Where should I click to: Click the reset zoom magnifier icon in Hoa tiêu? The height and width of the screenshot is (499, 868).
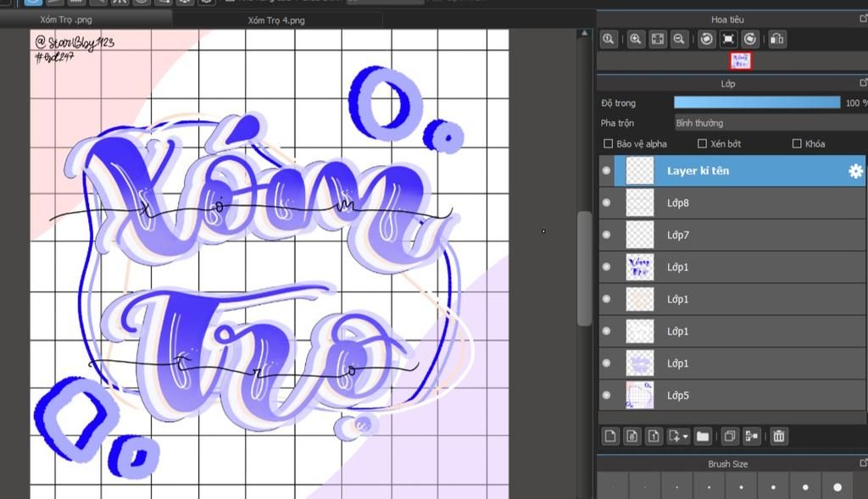click(x=609, y=39)
